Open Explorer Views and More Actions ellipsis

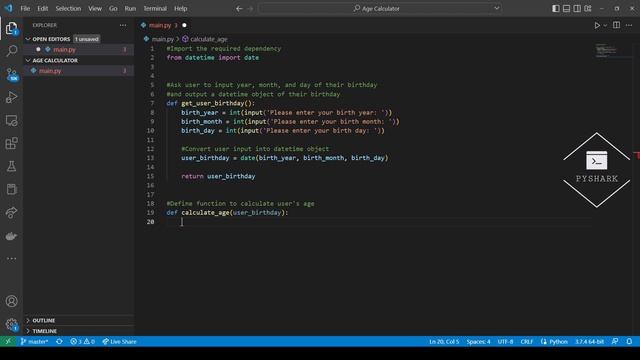[x=123, y=25]
